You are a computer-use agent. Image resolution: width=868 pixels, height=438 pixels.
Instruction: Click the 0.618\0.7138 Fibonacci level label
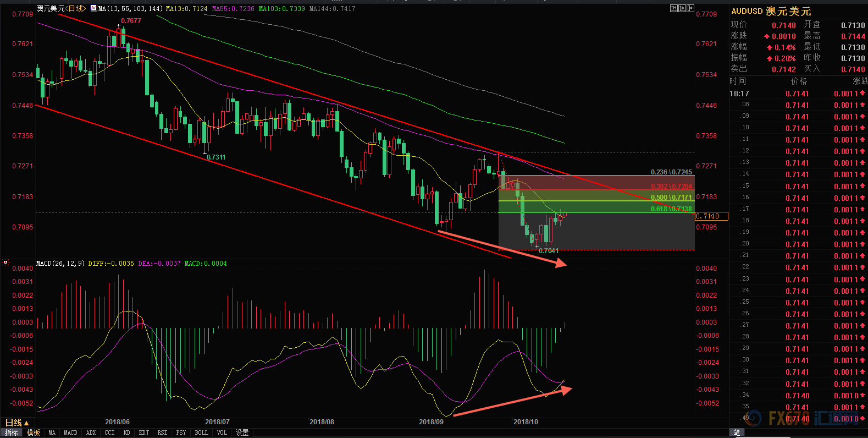coord(671,209)
